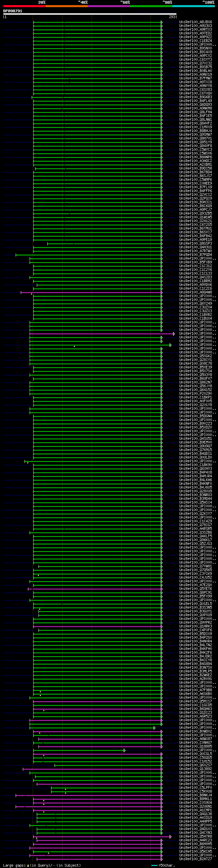218x868 pixels.
Task: Select hit UniRef100_Q13892
Action: (196, 769)
